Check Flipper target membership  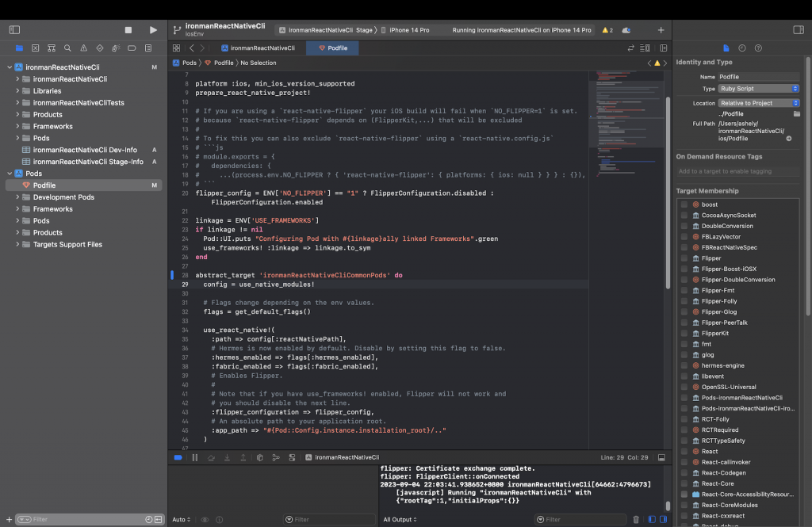click(684, 258)
